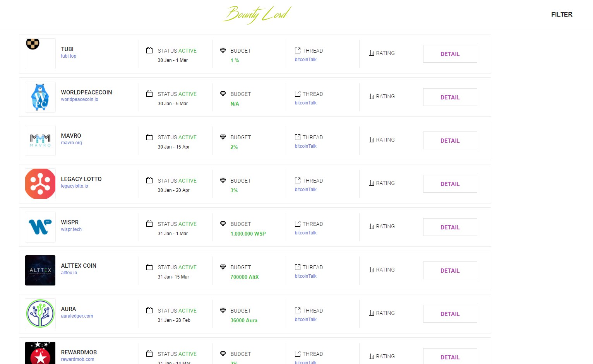This screenshot has width=593, height=364.
Task: Visit the tubi.top website link
Action: 69,56
